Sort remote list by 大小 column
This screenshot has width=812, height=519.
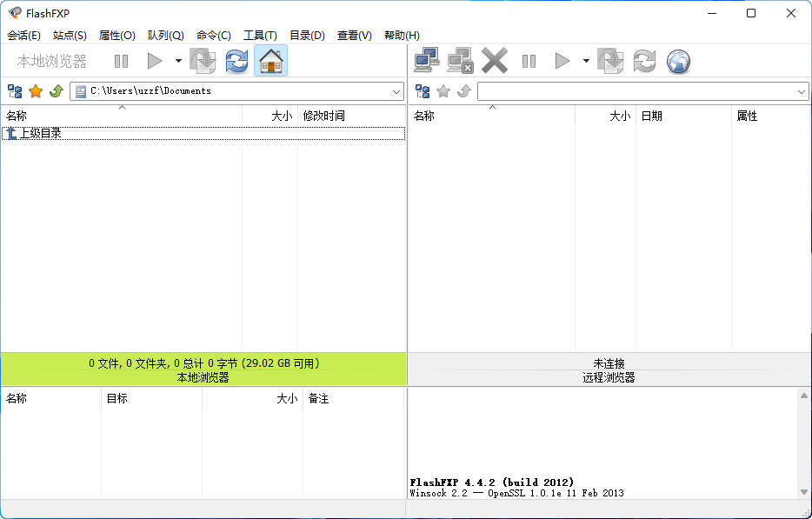[x=605, y=116]
